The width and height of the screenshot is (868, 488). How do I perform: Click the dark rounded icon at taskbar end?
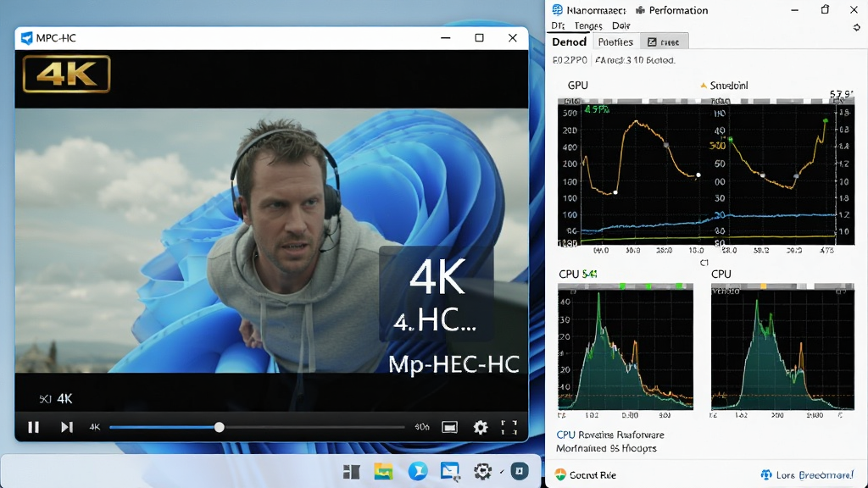pyautogui.click(x=520, y=471)
